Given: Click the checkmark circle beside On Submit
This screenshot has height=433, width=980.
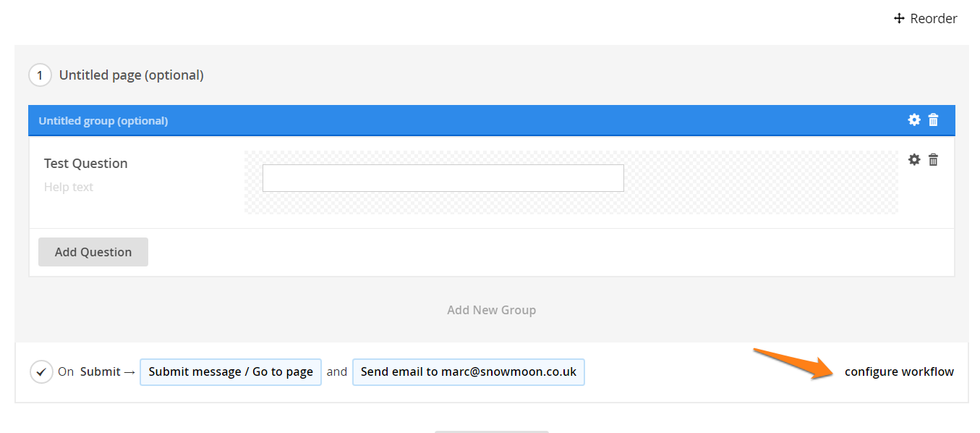Looking at the screenshot, I should click(41, 372).
